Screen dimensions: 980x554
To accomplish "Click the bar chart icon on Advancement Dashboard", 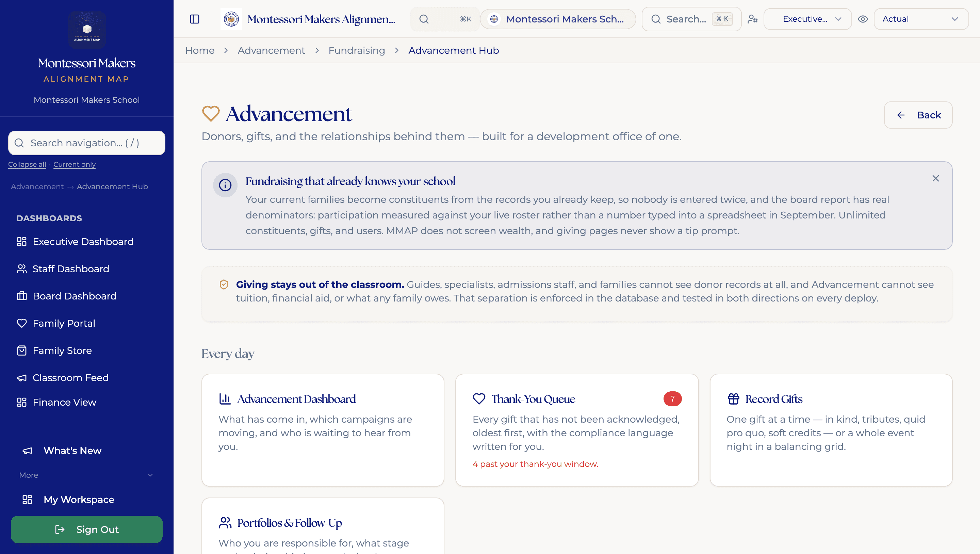I will [x=225, y=399].
